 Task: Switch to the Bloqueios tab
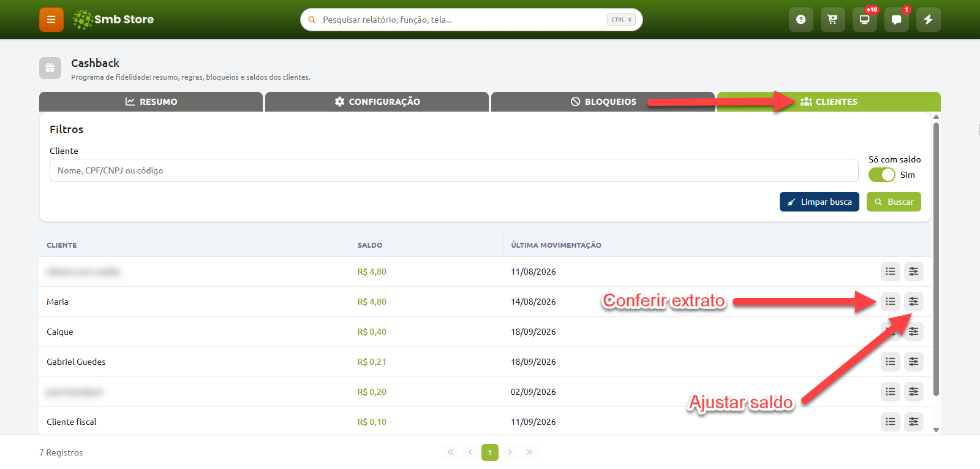(x=603, y=102)
